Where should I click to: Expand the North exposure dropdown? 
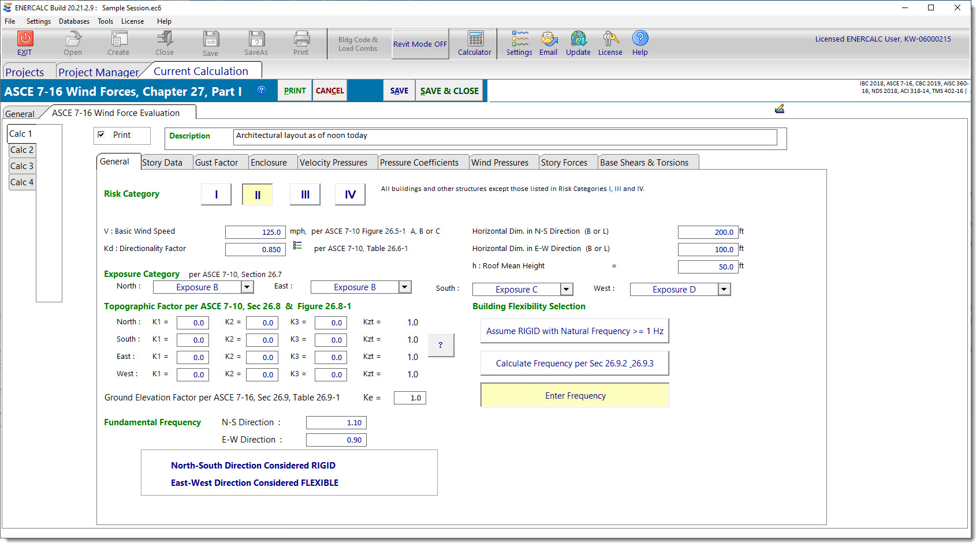(x=247, y=287)
